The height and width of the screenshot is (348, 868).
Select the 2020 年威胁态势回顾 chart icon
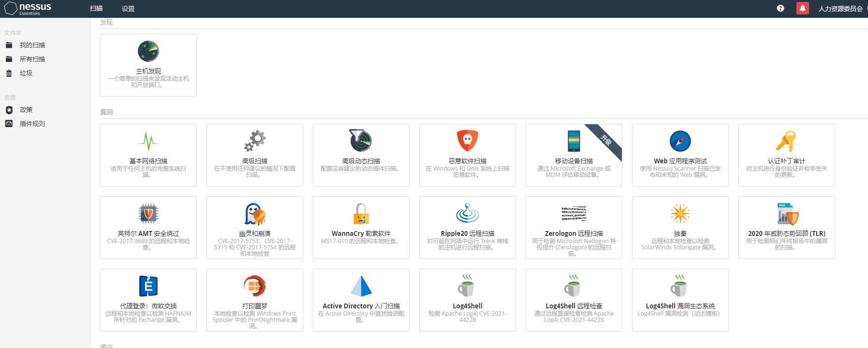[x=788, y=214]
